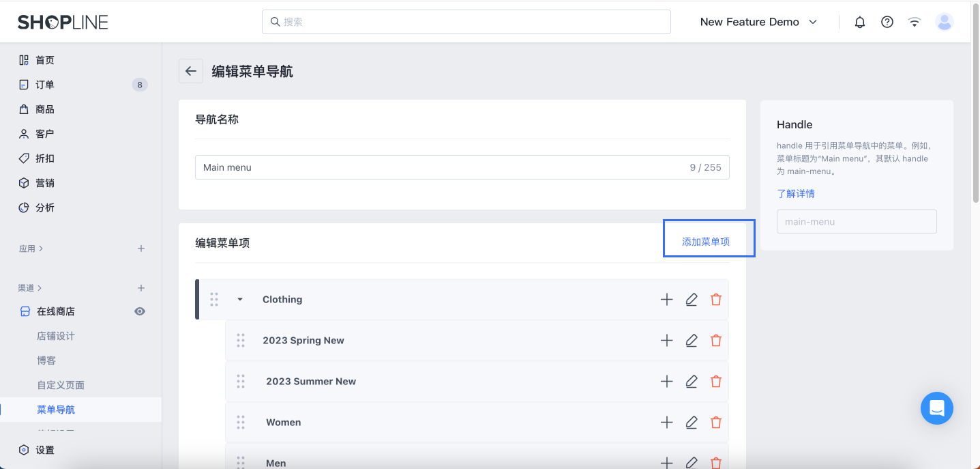980x469 pixels.
Task: Click the back arrow beside 编辑菜单导航
Action: [190, 71]
